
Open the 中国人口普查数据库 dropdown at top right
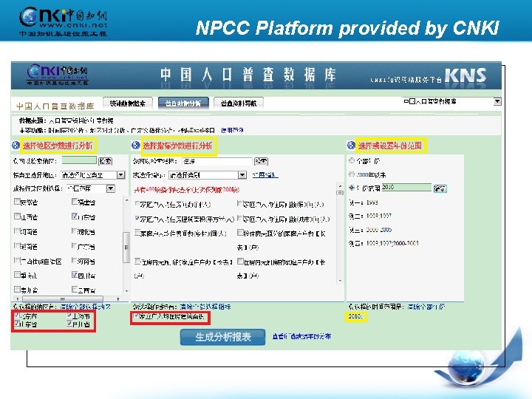coord(497,101)
